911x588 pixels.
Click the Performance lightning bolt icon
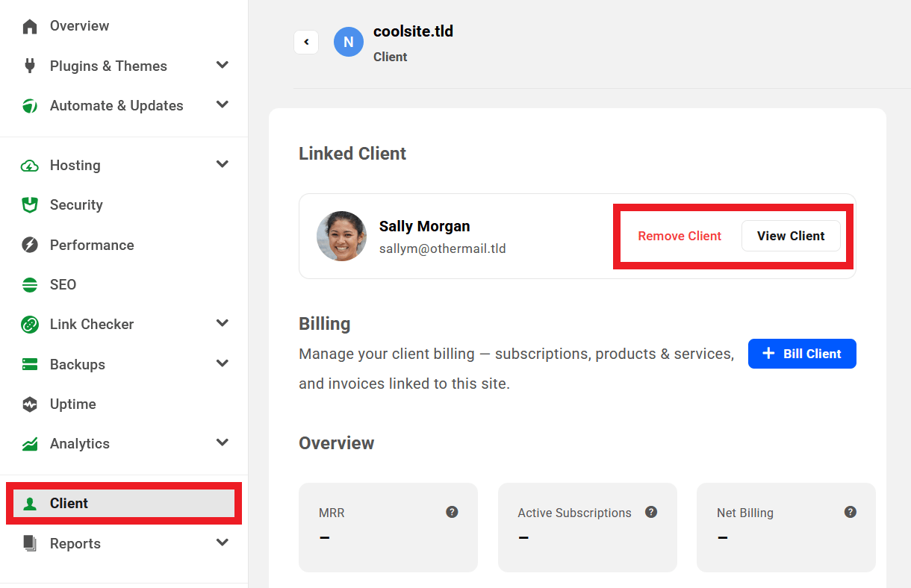30,245
